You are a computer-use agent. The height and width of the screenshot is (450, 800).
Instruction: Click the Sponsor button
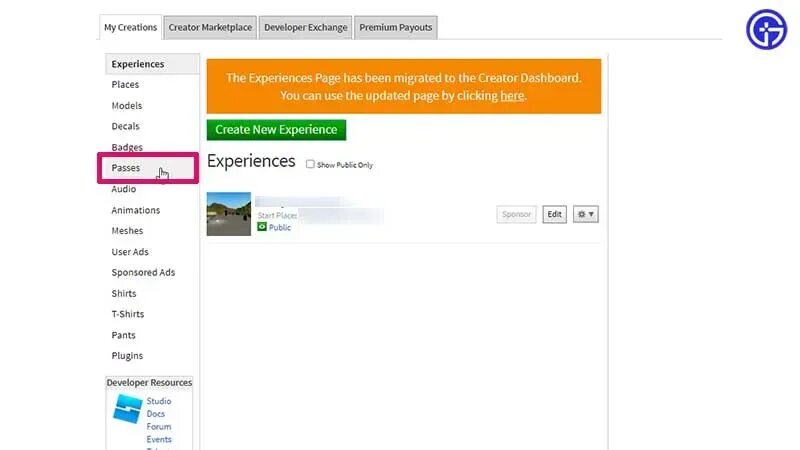pos(516,214)
